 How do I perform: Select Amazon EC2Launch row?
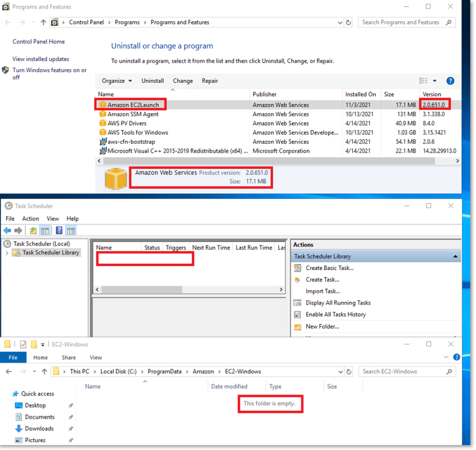click(x=278, y=105)
